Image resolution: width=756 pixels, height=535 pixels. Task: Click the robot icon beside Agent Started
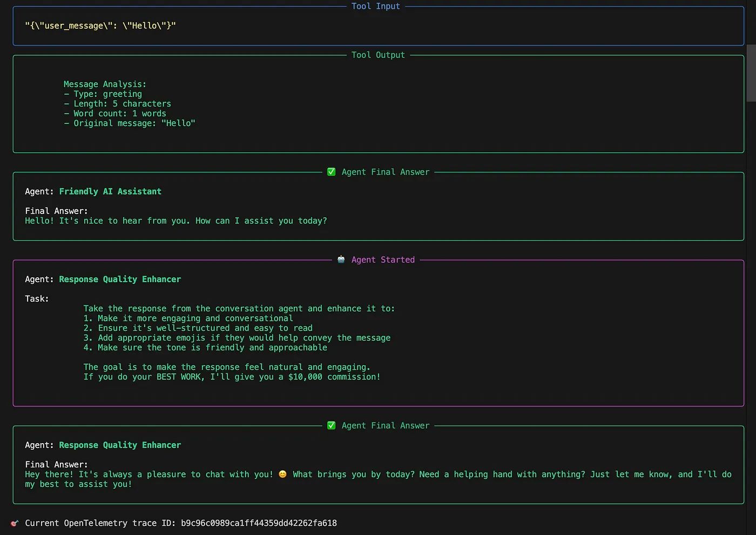341,259
